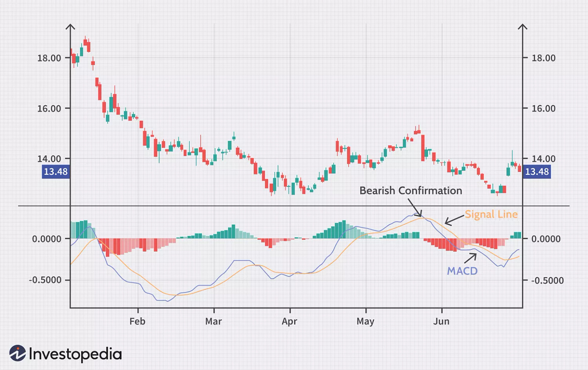This screenshot has height=370, width=588.
Task: Click the 18.00 label on the left axis
Action: point(49,58)
